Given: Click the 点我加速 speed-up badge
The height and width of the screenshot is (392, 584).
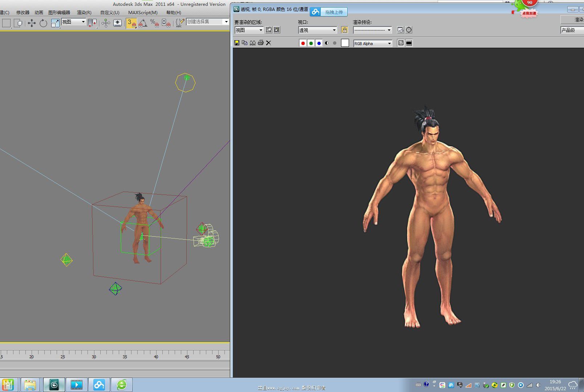Looking at the screenshot, I should [x=529, y=13].
